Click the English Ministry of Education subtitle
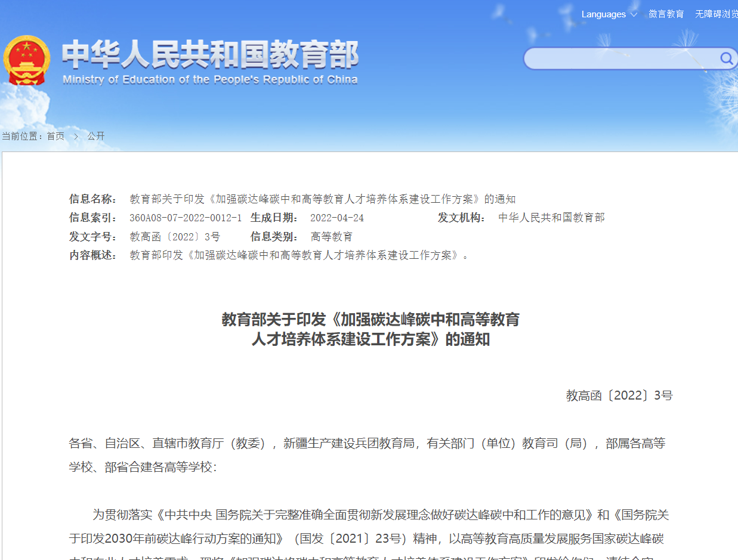 (x=210, y=80)
